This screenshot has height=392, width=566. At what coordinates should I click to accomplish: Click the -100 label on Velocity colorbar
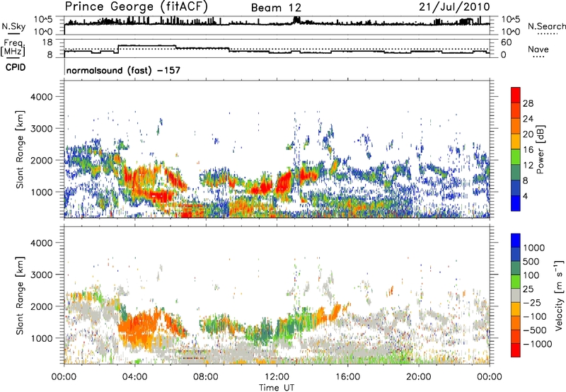[x=535, y=316]
